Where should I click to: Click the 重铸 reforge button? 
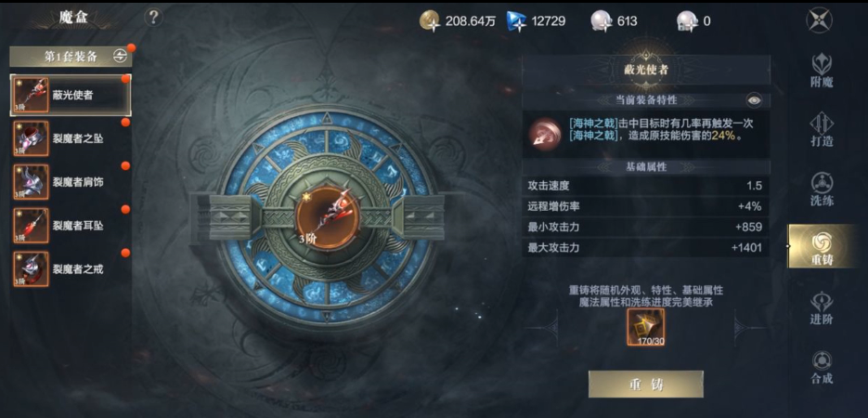(645, 385)
